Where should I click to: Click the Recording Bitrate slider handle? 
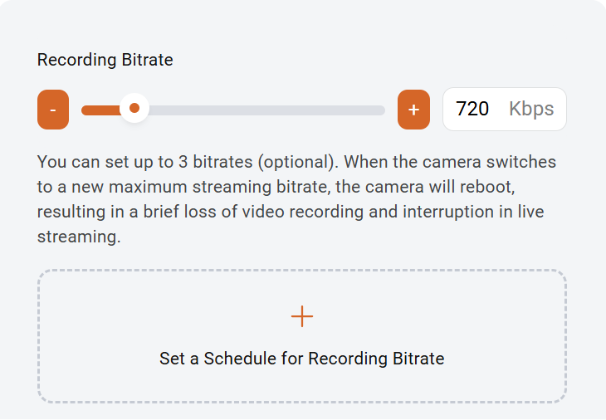point(134,109)
